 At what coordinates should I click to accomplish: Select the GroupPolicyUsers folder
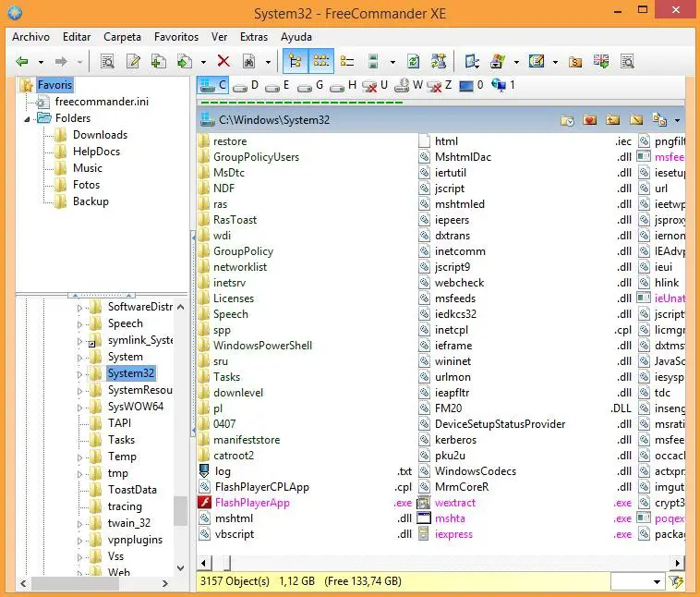256,157
